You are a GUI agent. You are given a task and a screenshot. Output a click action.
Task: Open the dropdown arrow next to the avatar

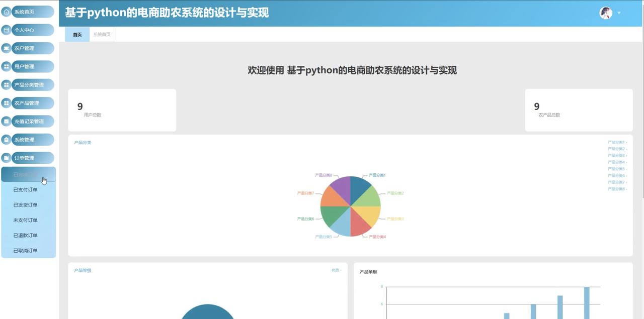tap(619, 13)
